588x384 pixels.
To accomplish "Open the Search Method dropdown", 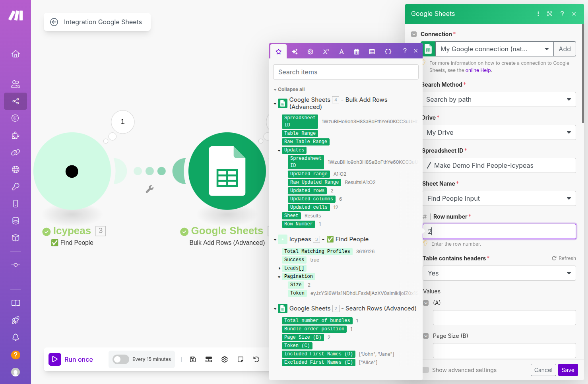I will pyautogui.click(x=499, y=99).
